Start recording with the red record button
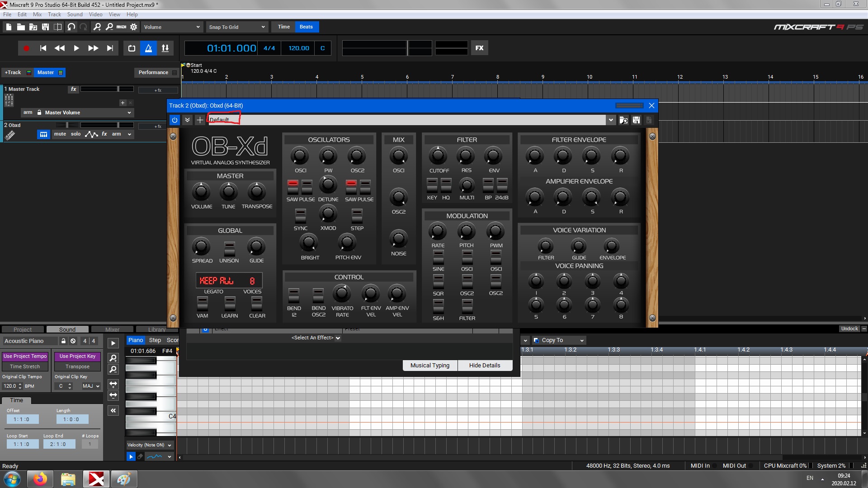Viewport: 868px width, 488px height. (26, 48)
